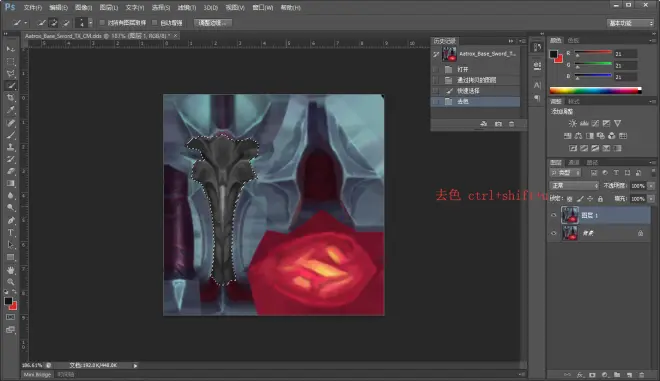
Task: Toggle lock position in Layers panel
Action: (590, 199)
